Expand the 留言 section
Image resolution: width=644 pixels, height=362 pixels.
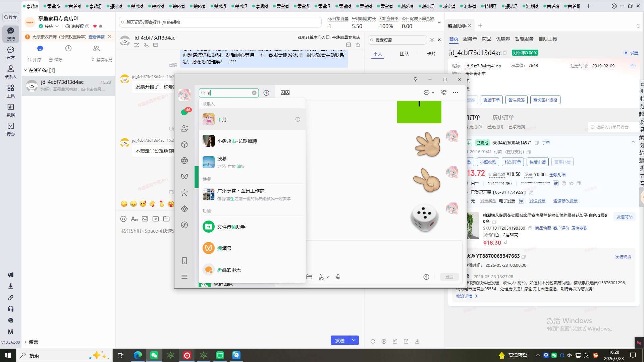[x=25, y=342]
